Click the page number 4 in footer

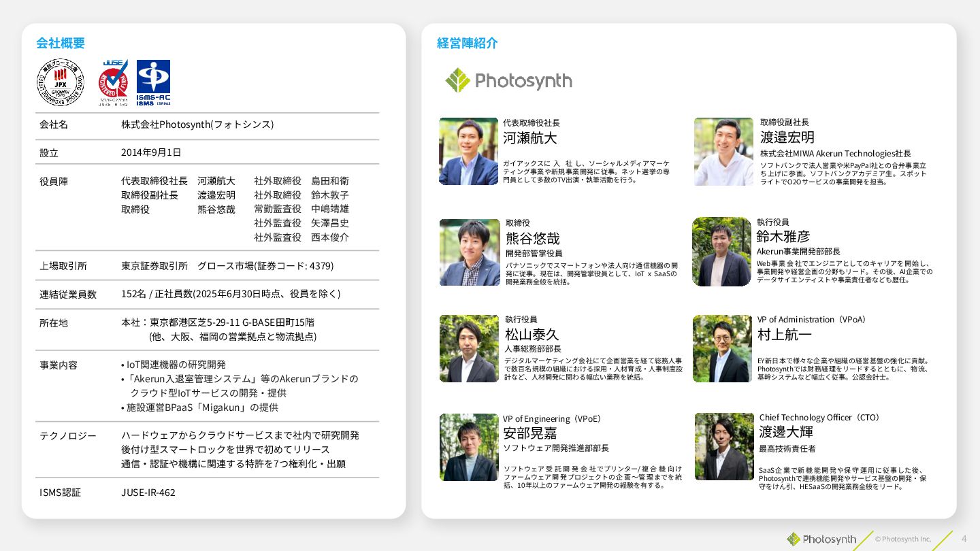click(x=964, y=538)
